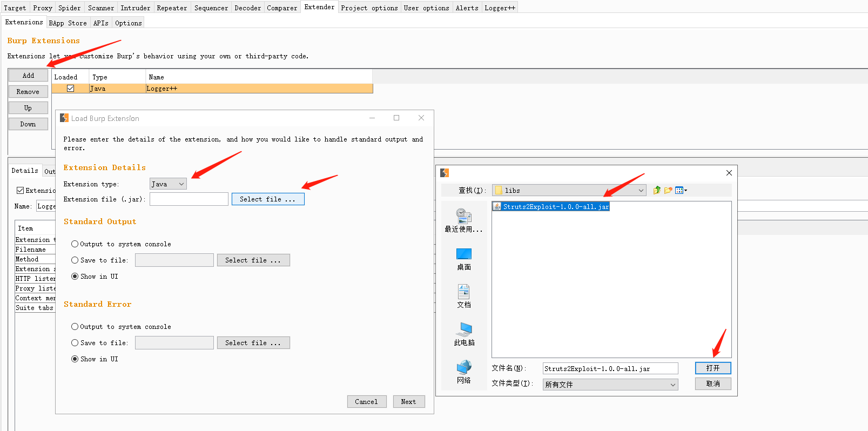Close the file chooser dialog
868x431 pixels.
tap(729, 173)
